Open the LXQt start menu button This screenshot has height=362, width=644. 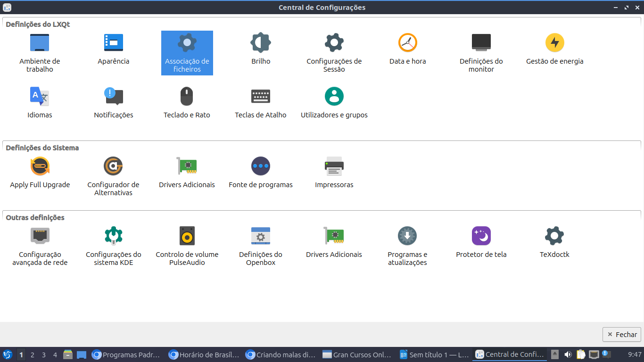[x=8, y=354]
